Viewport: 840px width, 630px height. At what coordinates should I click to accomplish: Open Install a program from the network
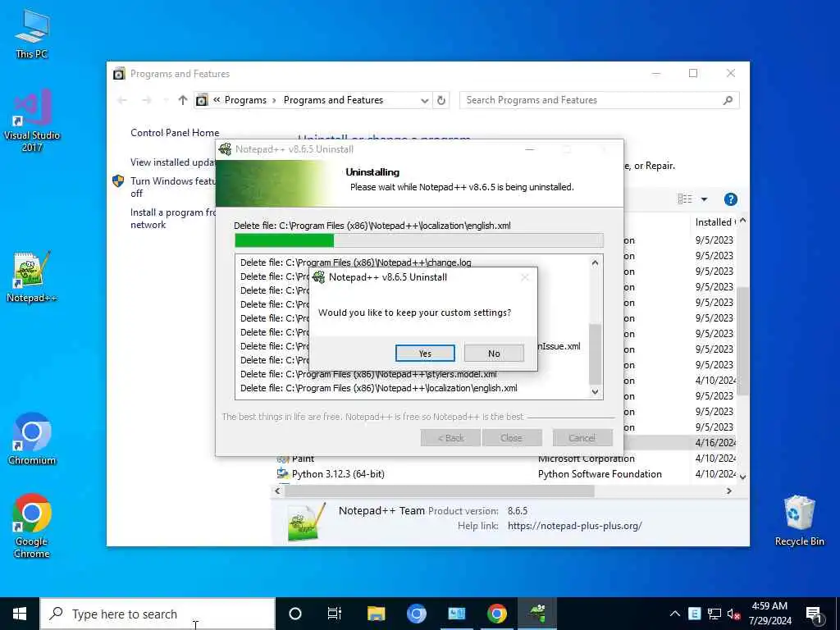[x=172, y=218]
